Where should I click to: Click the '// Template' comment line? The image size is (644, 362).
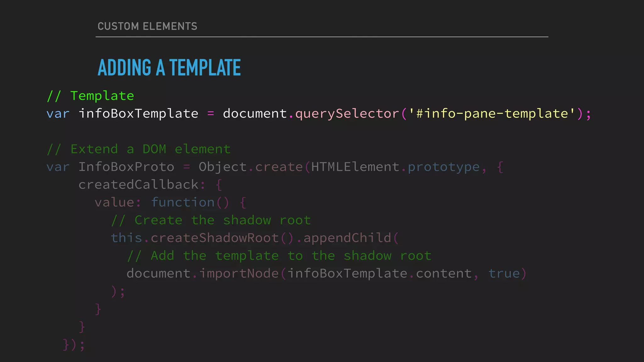click(90, 96)
